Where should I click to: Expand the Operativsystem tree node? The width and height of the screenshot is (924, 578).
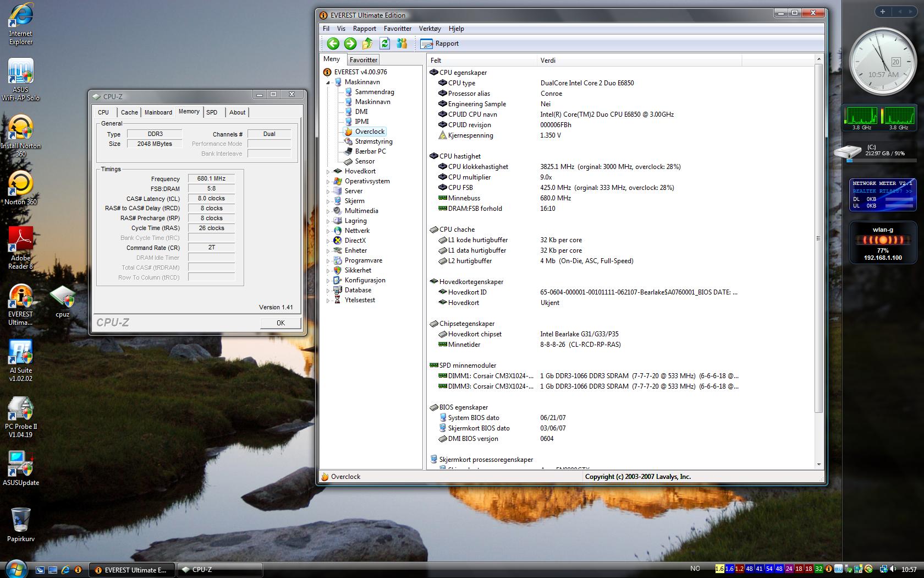tap(328, 181)
